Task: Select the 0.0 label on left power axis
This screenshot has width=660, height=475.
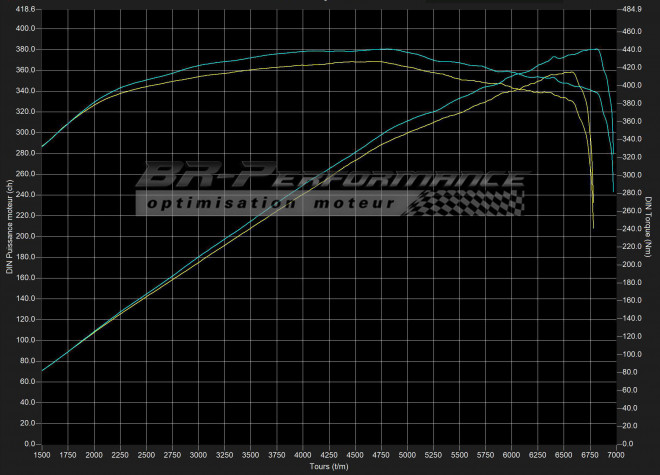Action: point(29,443)
